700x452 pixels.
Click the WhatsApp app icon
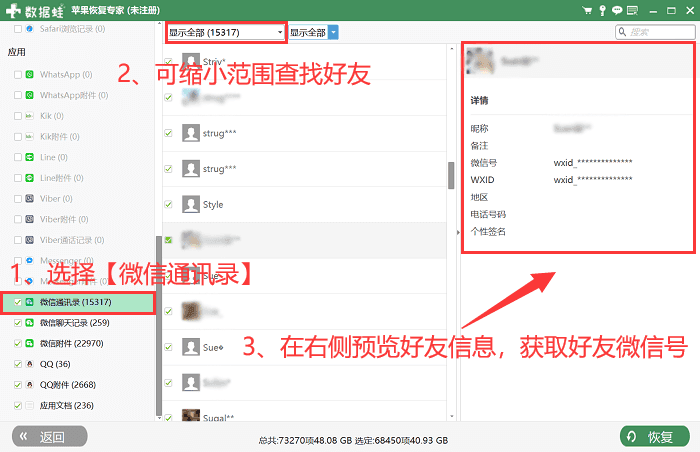[x=29, y=75]
